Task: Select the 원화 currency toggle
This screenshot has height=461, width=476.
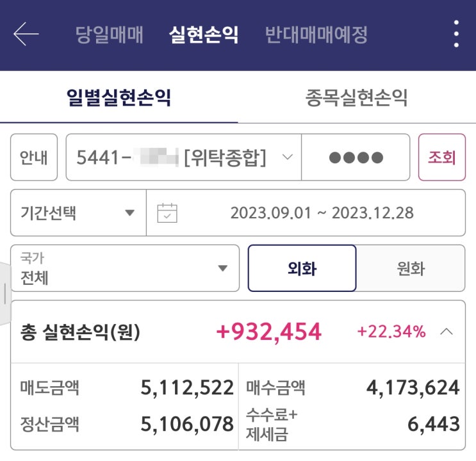Action: point(411,268)
